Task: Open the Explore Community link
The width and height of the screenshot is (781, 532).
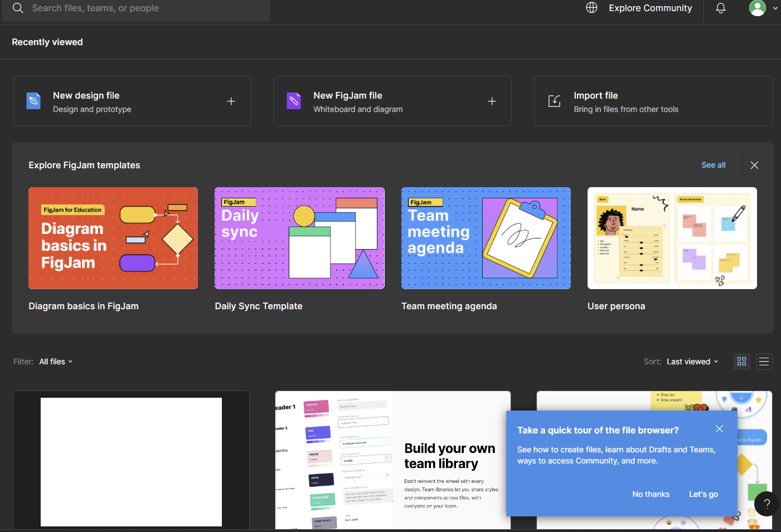Action: pyautogui.click(x=650, y=8)
